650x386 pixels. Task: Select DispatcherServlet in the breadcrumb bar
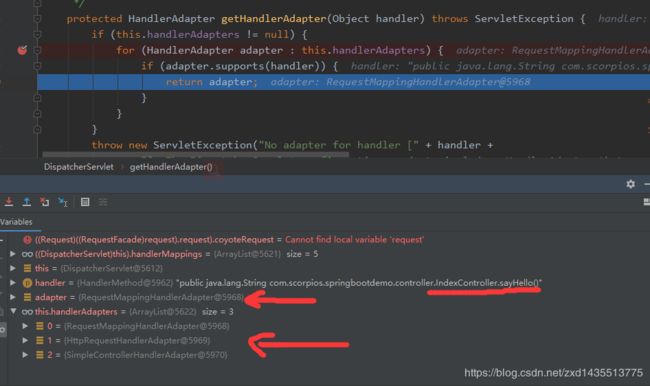(x=79, y=167)
